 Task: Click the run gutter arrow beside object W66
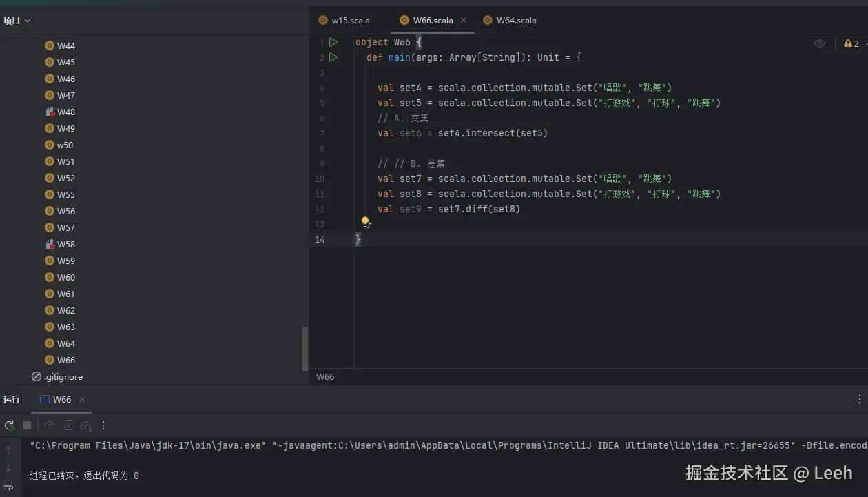(333, 42)
